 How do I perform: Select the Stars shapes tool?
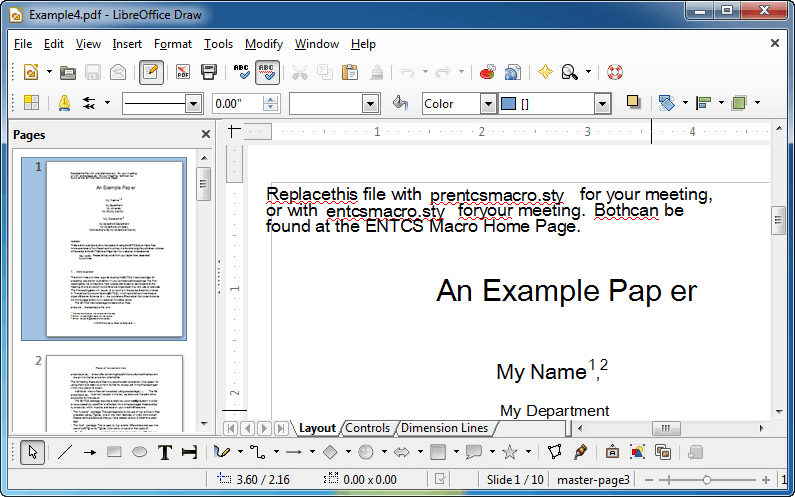click(x=510, y=452)
